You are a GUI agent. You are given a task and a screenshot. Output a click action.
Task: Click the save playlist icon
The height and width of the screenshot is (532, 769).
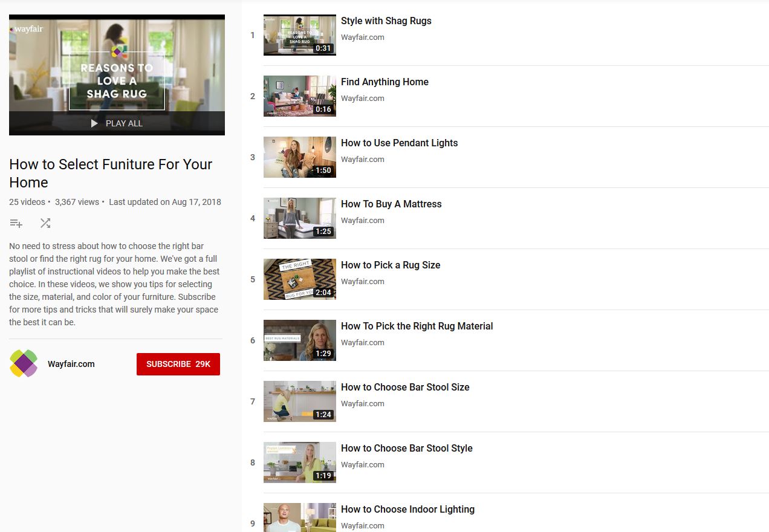click(16, 224)
